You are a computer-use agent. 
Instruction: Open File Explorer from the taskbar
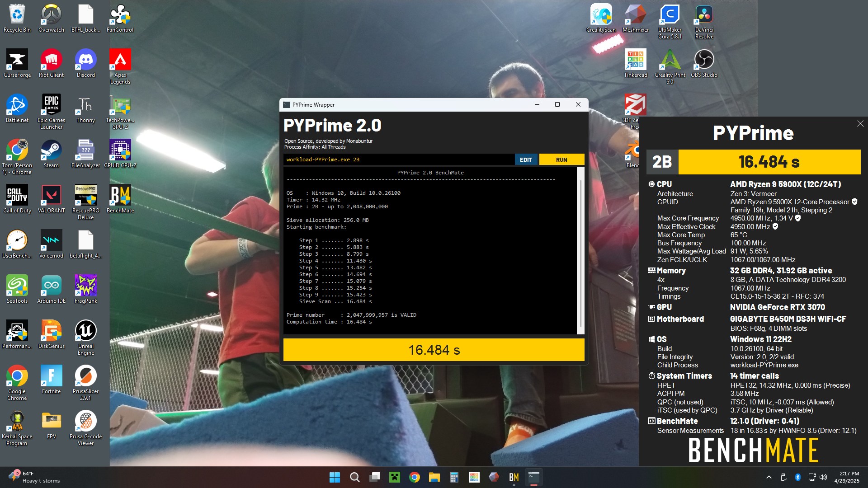coord(434,477)
